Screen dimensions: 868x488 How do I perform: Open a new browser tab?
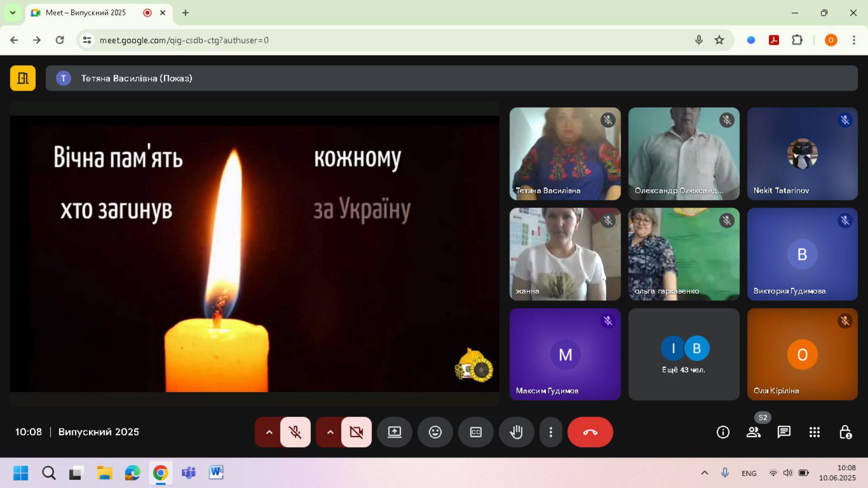point(186,12)
